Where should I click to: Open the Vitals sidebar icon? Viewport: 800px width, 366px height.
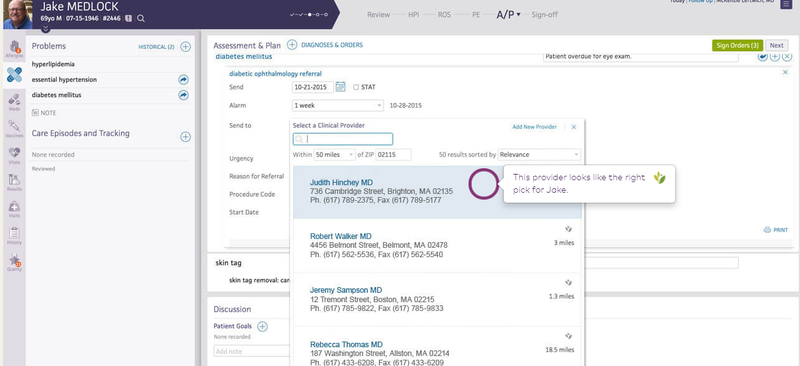point(14,155)
